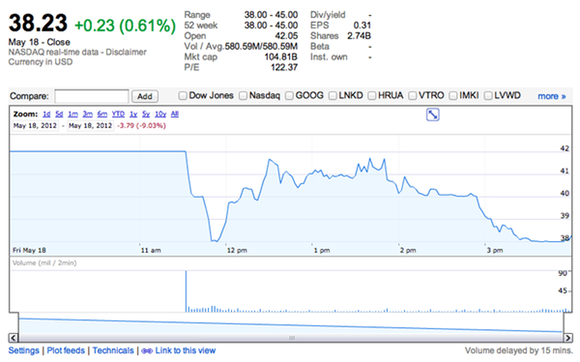
Task: Set zoom to 1d
Action: coord(46,114)
